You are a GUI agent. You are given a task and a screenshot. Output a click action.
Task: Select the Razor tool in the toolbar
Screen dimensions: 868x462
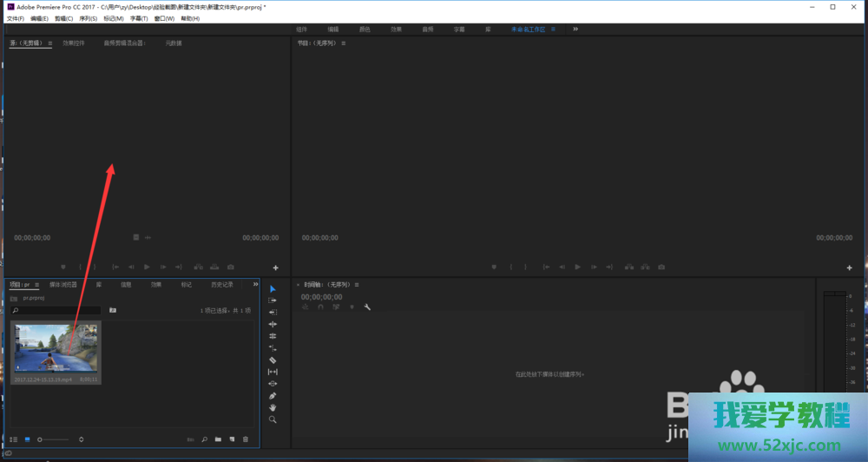pyautogui.click(x=273, y=360)
